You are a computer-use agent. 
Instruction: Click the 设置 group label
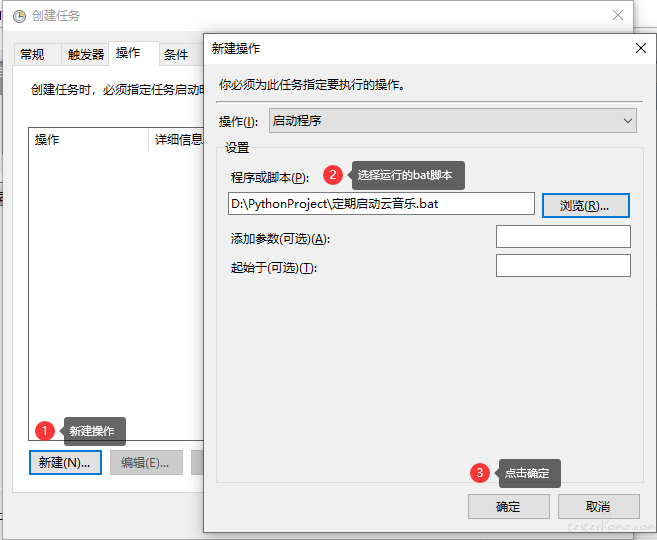(x=237, y=147)
